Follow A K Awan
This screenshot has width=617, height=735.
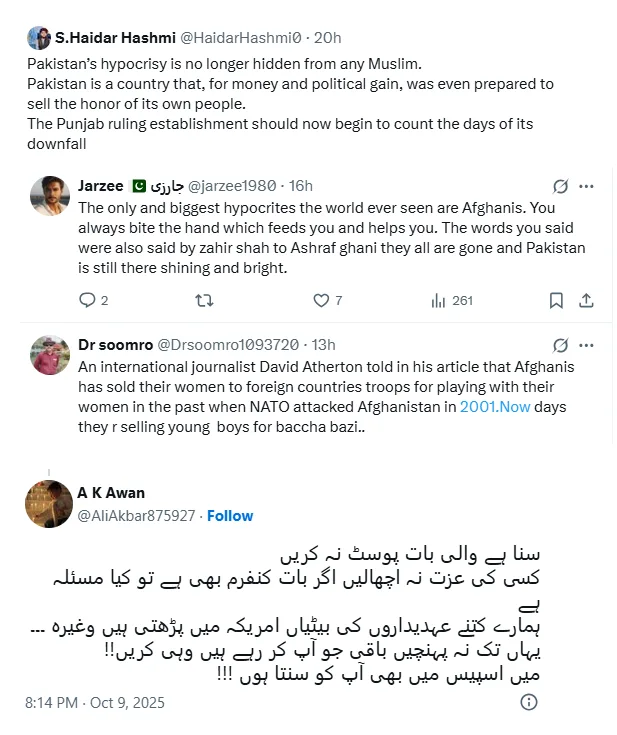[x=230, y=516]
